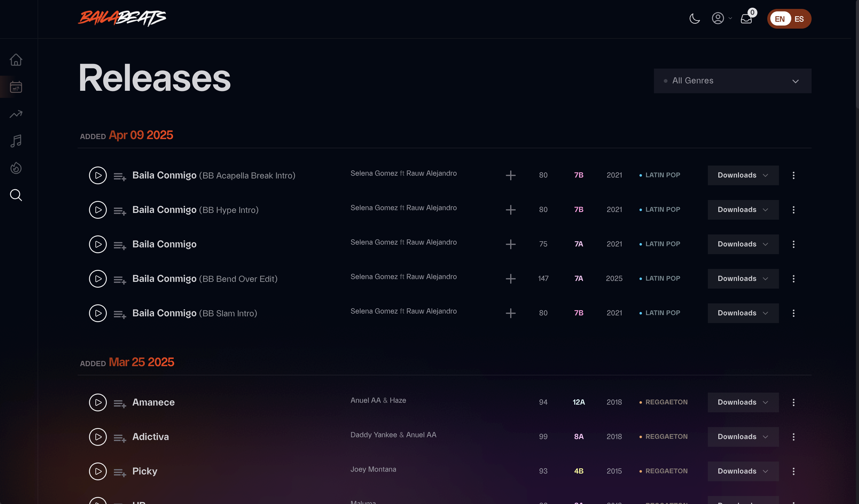Open the flame hot icon in sidebar
This screenshot has height=504, width=859.
[x=16, y=168]
